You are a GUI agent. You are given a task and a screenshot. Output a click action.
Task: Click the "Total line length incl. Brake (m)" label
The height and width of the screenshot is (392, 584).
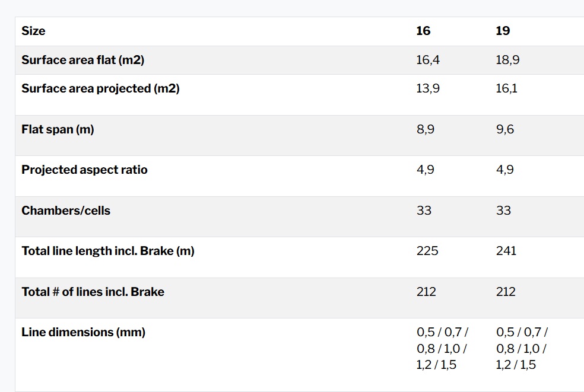(x=108, y=251)
